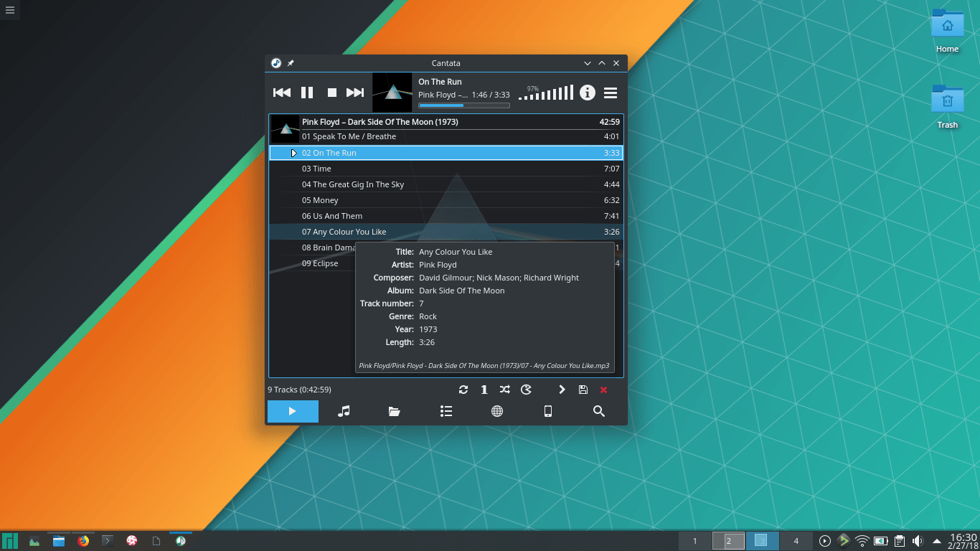Open the battery status tray icon

coord(881,541)
